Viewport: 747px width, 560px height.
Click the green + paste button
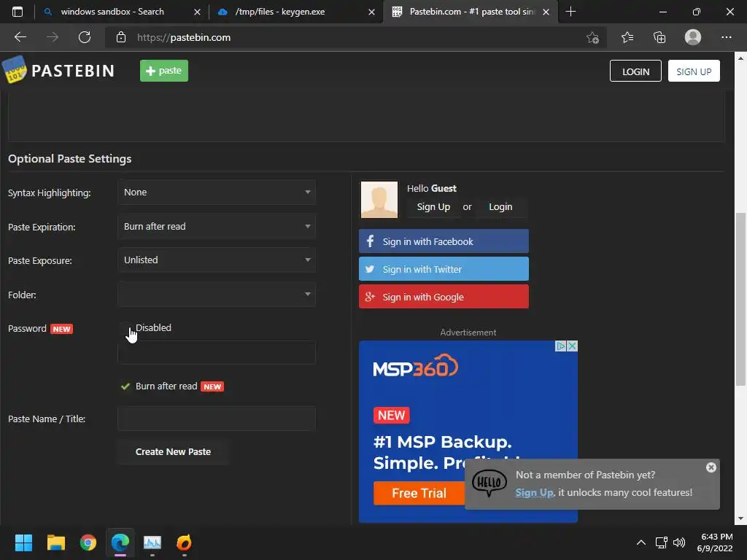tap(164, 71)
